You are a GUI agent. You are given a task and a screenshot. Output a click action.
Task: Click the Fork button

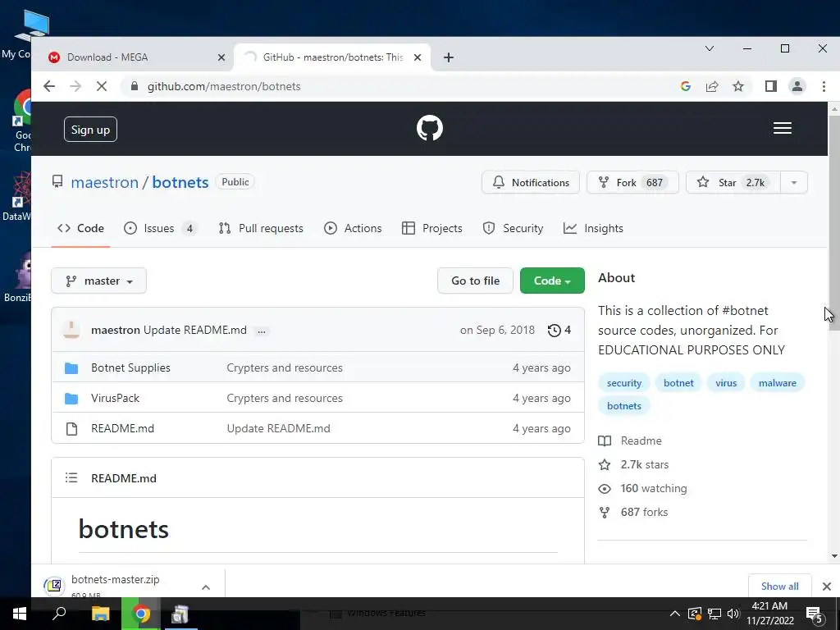coord(632,183)
